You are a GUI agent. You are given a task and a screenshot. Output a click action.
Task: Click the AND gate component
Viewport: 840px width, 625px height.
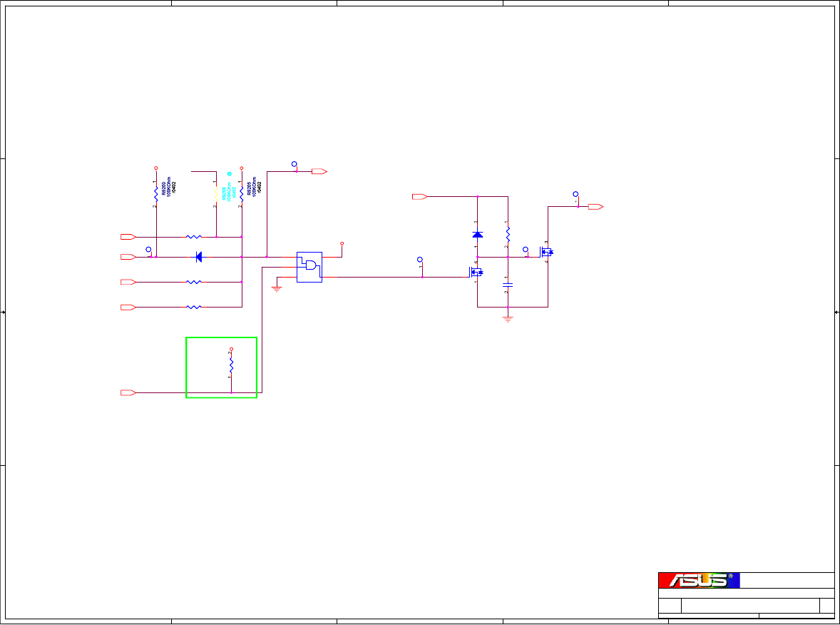pos(309,267)
